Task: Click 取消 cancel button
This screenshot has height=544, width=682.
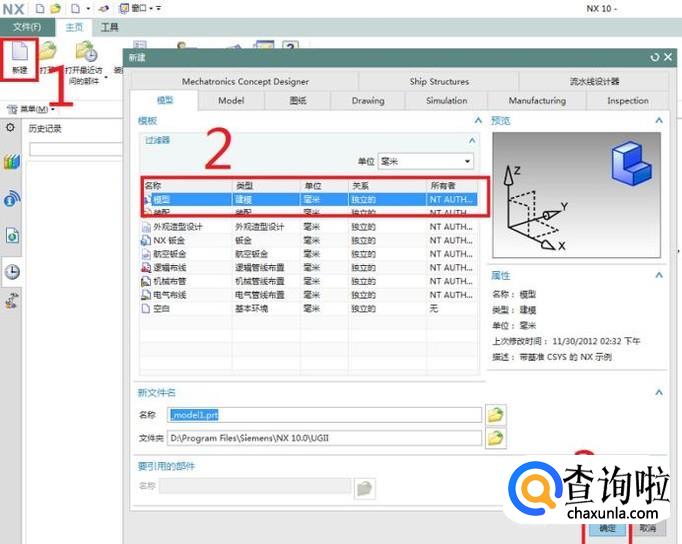Action: 648,528
